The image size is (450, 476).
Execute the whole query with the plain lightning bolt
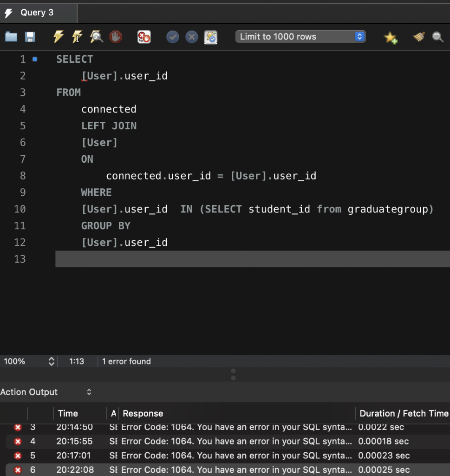pos(58,37)
